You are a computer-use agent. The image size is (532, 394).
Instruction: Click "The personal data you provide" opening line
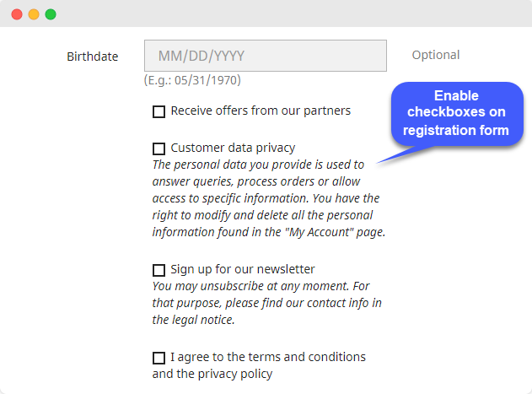[258, 165]
